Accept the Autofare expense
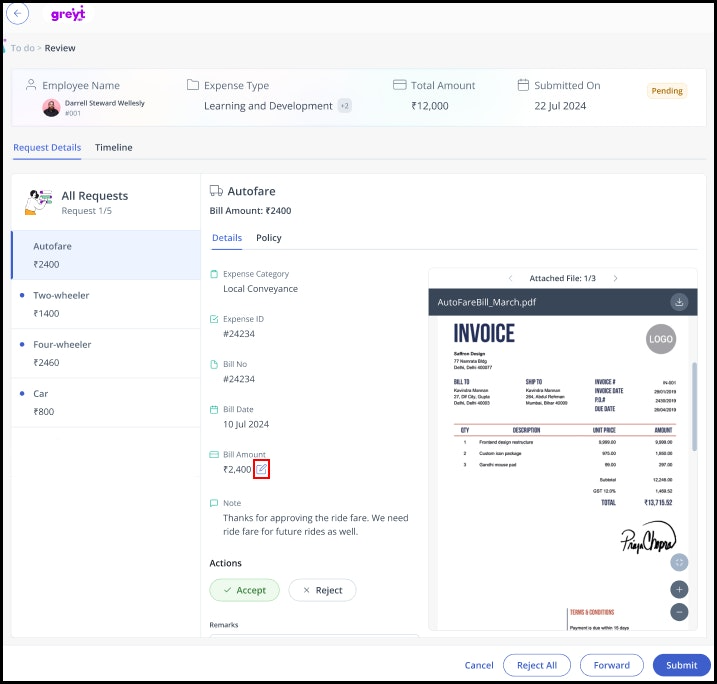This screenshot has width=717, height=684. click(x=245, y=590)
